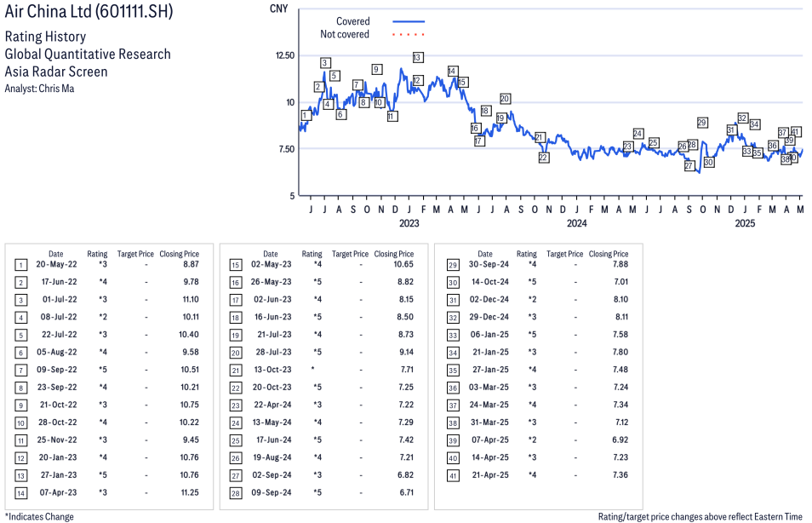Click the numbered box in the 28-Jul-23 row

click(236, 353)
